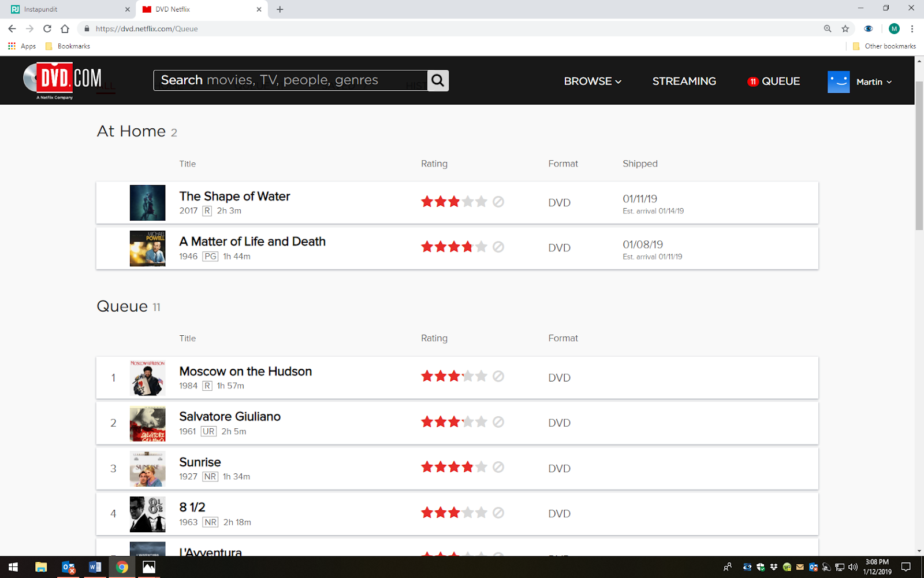Go back to the previous page

(x=12, y=28)
